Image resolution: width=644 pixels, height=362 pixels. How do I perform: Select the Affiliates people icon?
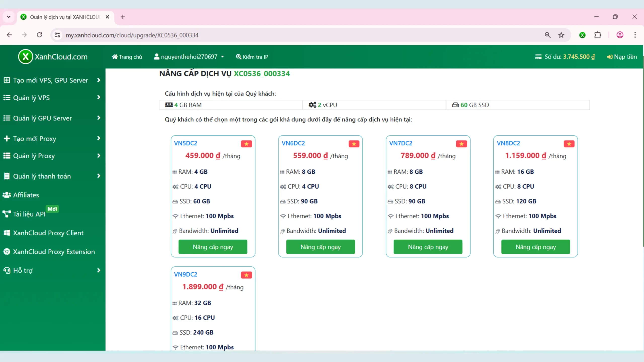tap(7, 195)
